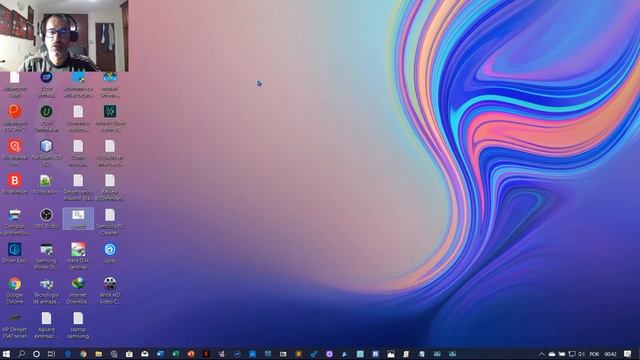Launch Cortana from the taskbar circle
This screenshot has height=360, width=640.
pos(36,354)
